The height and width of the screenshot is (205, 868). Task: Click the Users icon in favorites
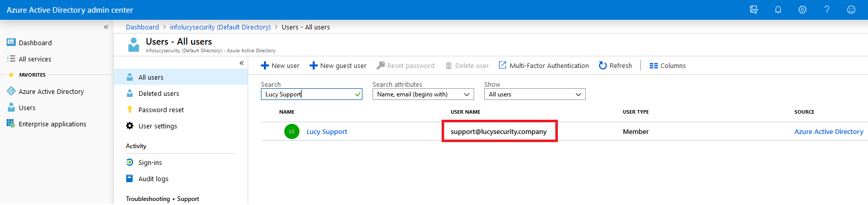tap(11, 107)
